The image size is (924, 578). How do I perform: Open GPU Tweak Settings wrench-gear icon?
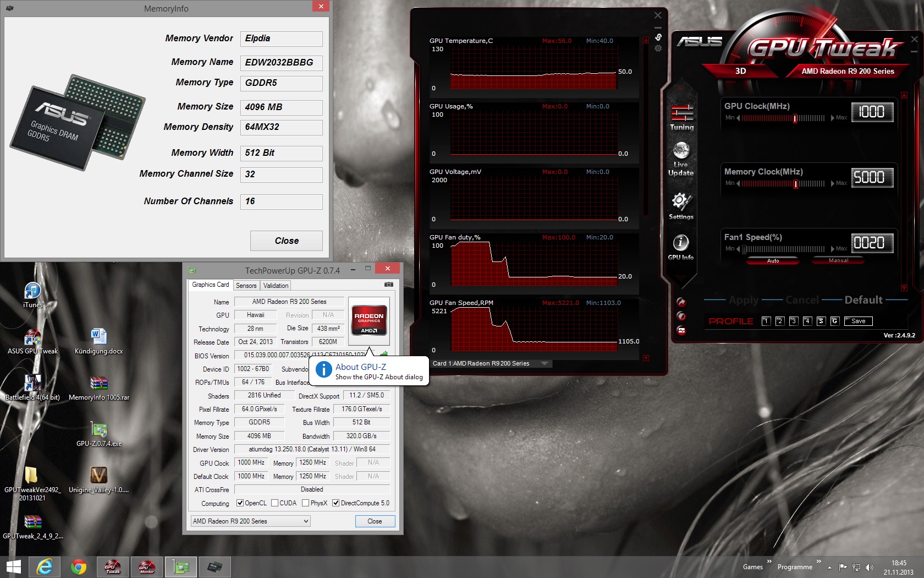pyautogui.click(x=681, y=206)
